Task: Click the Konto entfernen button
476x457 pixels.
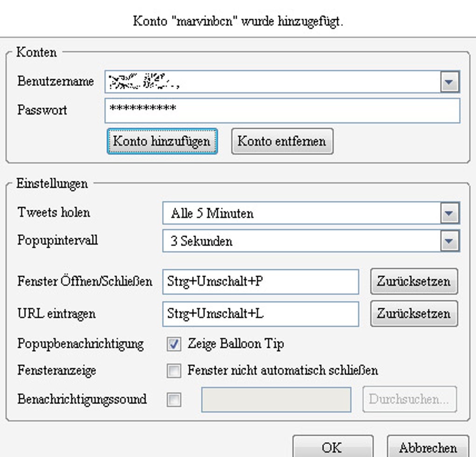Action: click(x=282, y=141)
